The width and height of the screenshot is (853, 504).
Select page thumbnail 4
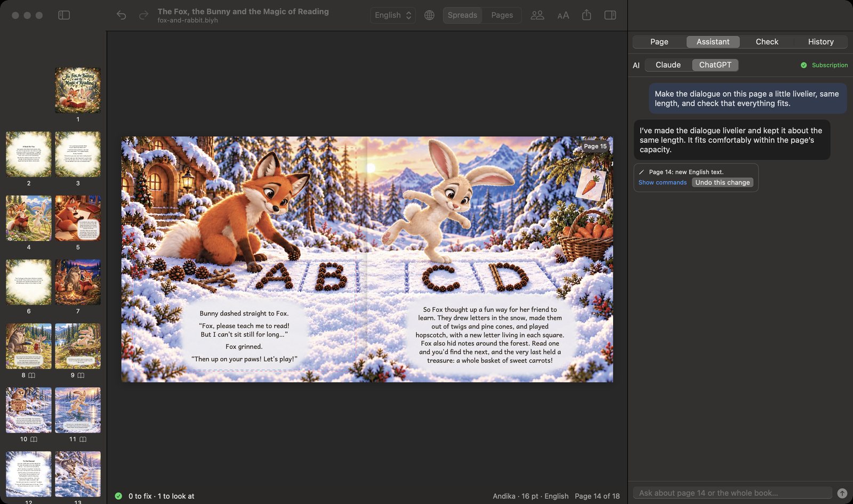tap(29, 218)
